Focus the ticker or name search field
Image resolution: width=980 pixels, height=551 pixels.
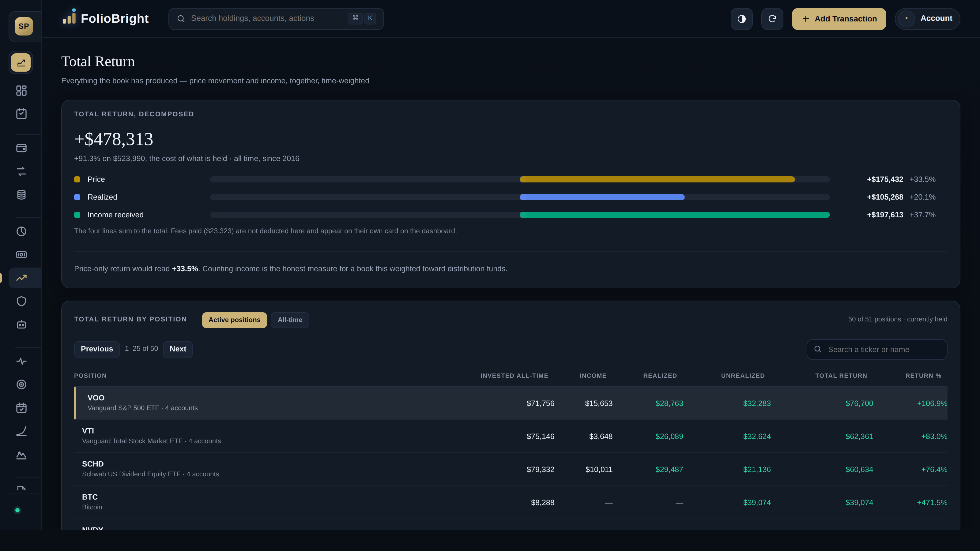pos(877,350)
